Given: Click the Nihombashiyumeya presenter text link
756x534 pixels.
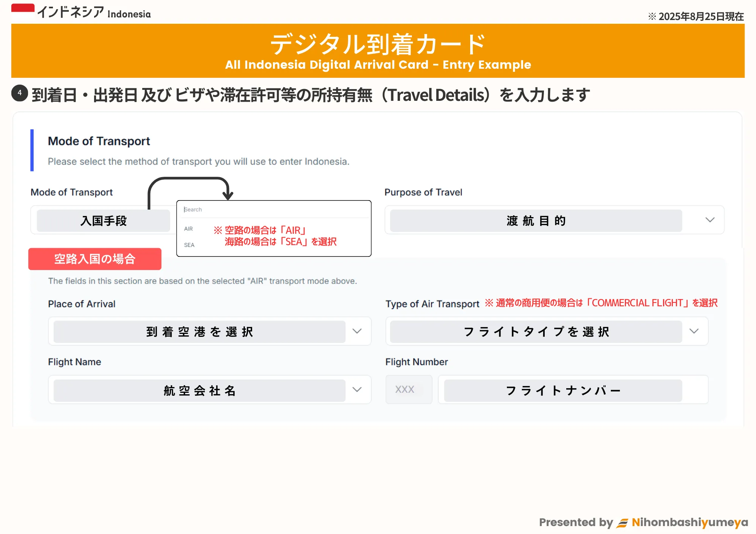Looking at the screenshot, I should pos(689,522).
